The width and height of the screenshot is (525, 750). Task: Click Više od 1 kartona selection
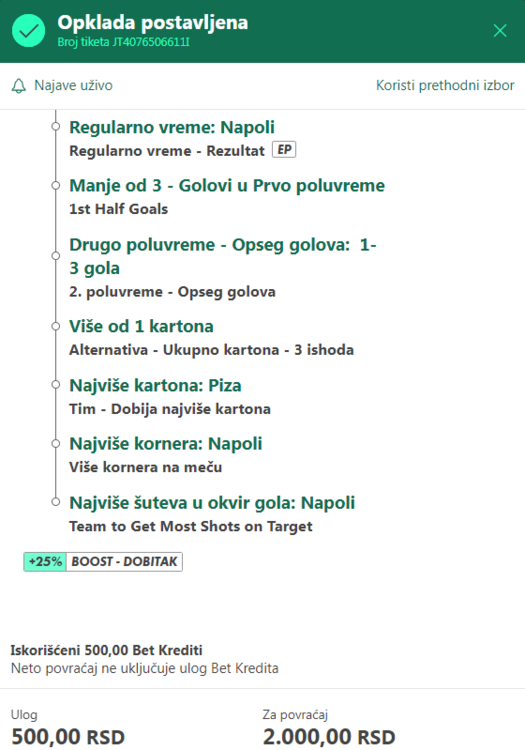[x=142, y=326]
